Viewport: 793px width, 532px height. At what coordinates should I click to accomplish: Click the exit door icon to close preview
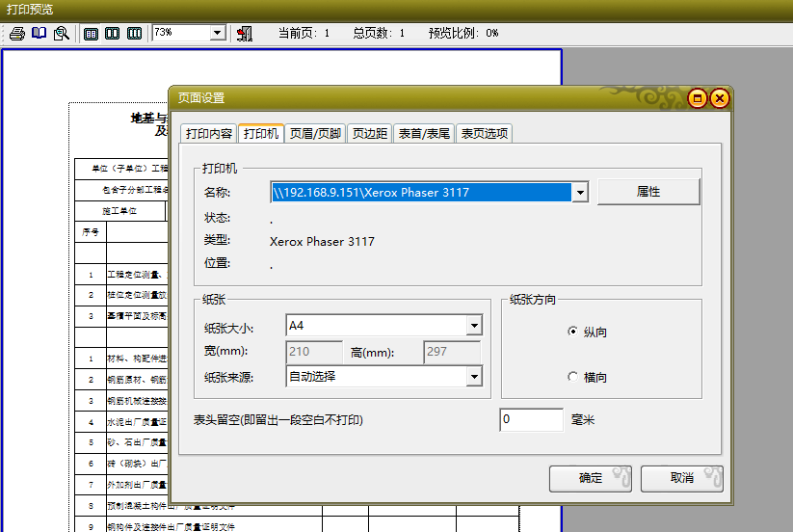[244, 33]
